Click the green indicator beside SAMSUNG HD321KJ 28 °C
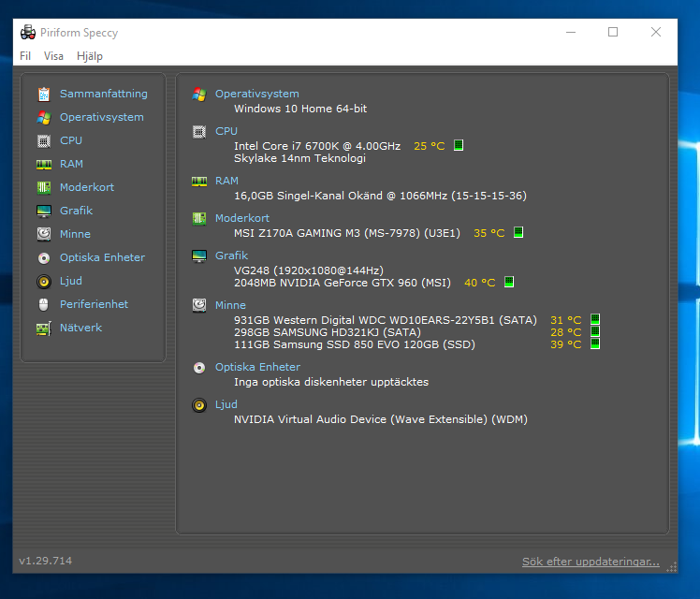700x599 pixels. coord(595,331)
